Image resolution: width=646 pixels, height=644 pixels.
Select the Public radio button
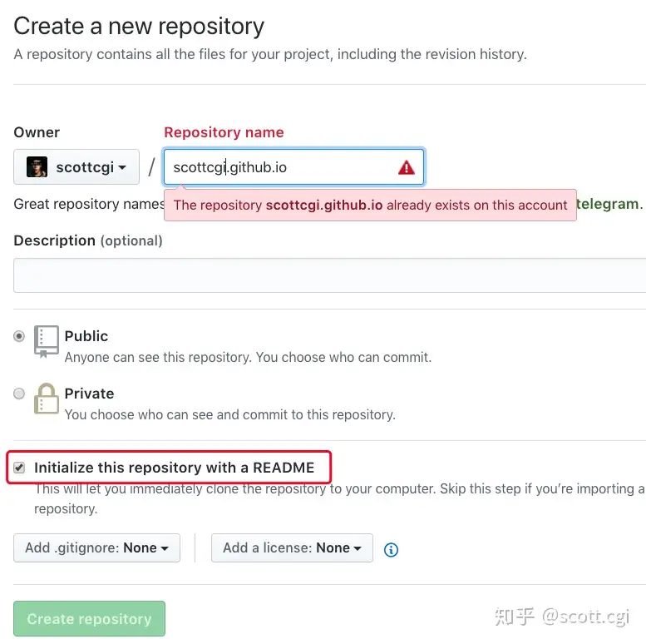[19, 336]
